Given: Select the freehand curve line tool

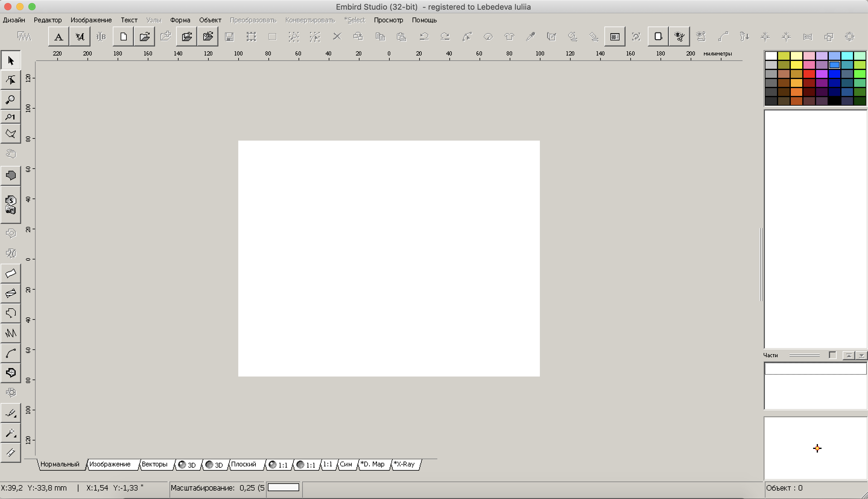Looking at the screenshot, I should (11, 353).
